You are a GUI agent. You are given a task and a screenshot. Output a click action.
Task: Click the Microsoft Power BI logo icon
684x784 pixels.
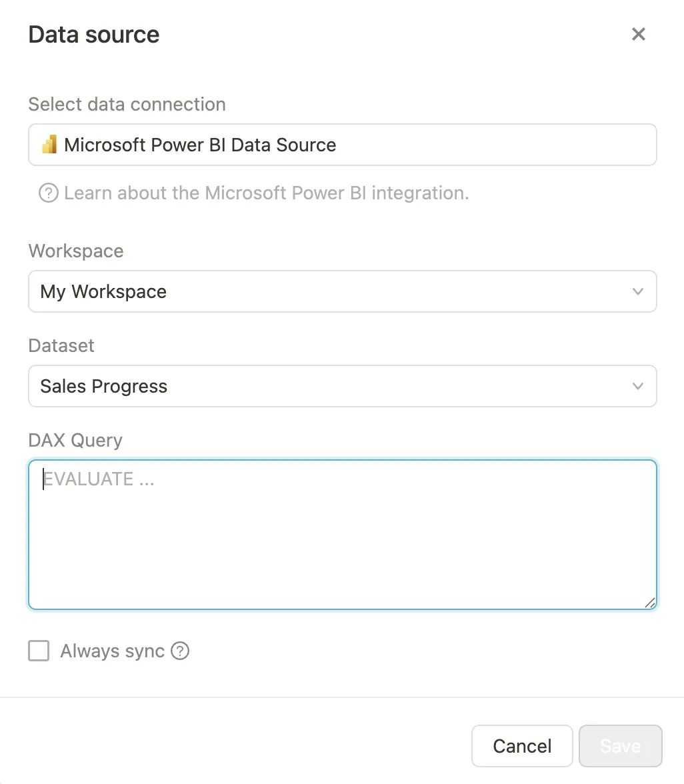click(49, 145)
